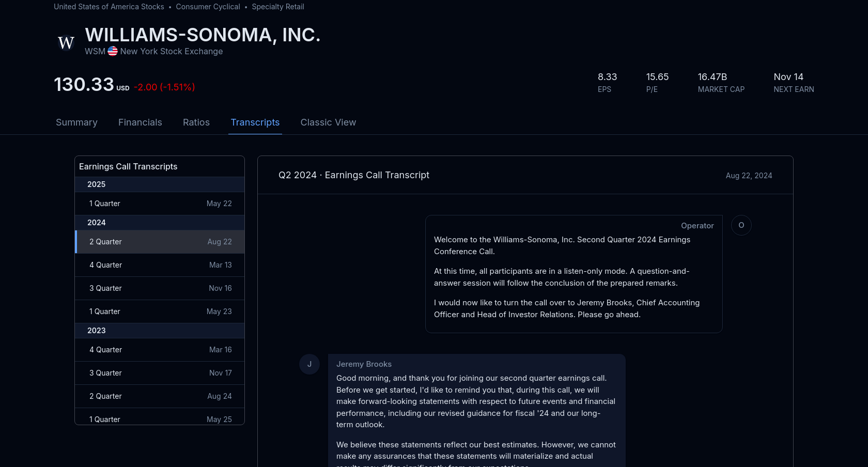Open the 3 Quarter Nov 16 transcript

tap(160, 288)
